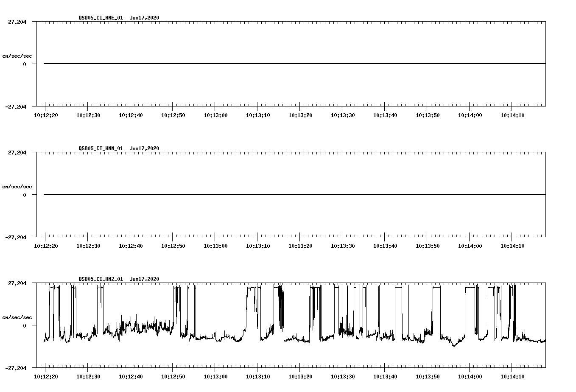Select the Jun17,2020 date on HNN plot
The height and width of the screenshot is (392, 576).
coord(145,148)
